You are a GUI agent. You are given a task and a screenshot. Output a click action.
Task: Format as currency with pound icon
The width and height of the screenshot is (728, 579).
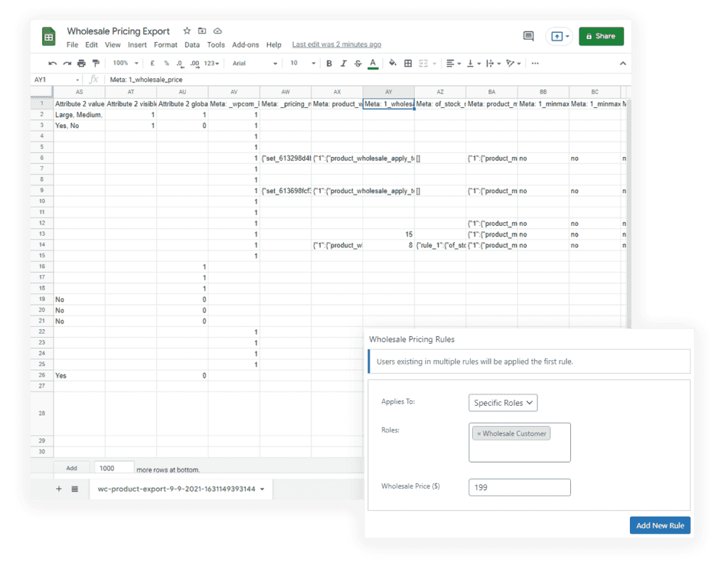[x=152, y=63]
